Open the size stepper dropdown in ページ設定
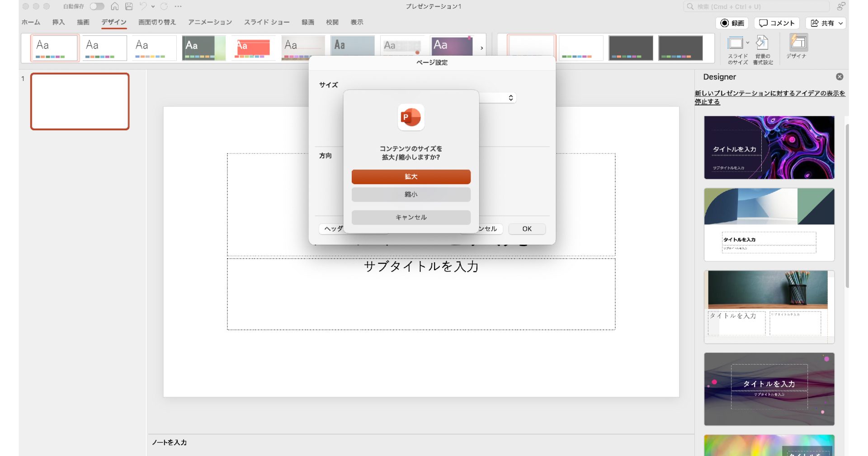Viewport: 868px width, 456px height. [x=510, y=98]
